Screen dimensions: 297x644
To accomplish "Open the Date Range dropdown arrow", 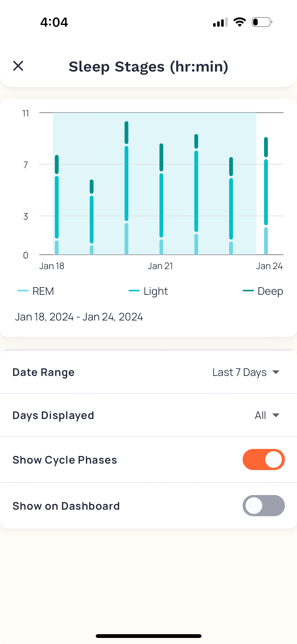I will click(276, 372).
